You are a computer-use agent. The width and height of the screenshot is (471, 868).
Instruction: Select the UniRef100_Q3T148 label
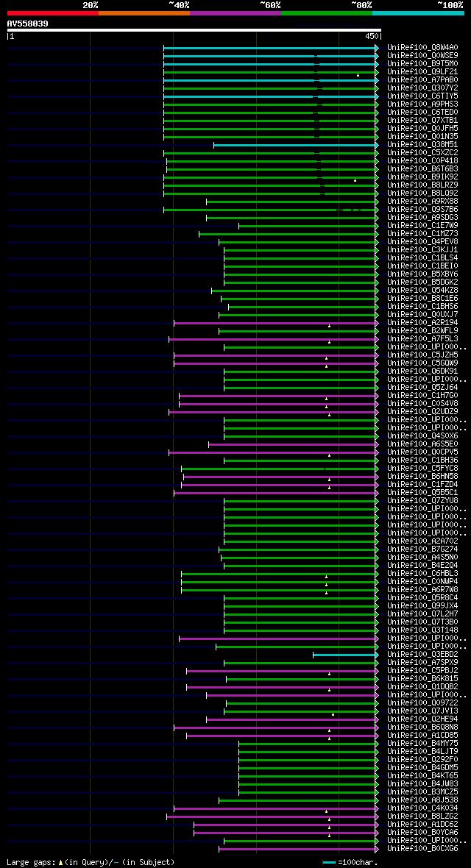[422, 630]
